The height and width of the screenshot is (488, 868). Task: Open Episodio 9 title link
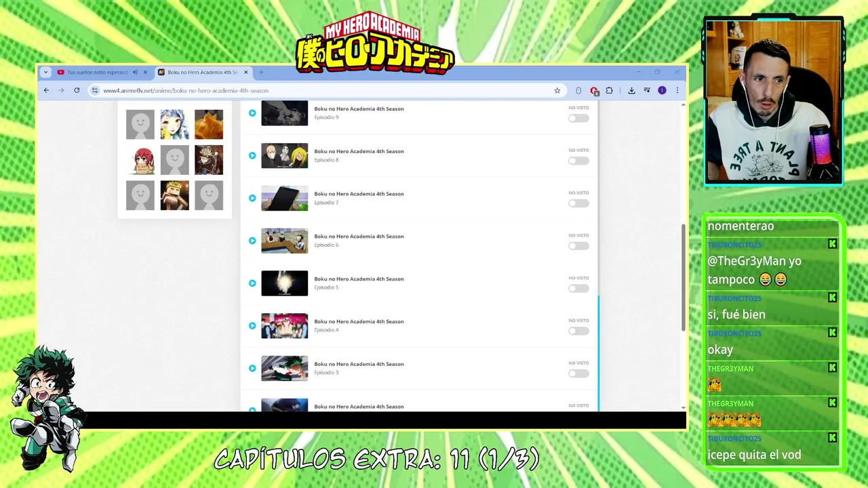(x=359, y=108)
